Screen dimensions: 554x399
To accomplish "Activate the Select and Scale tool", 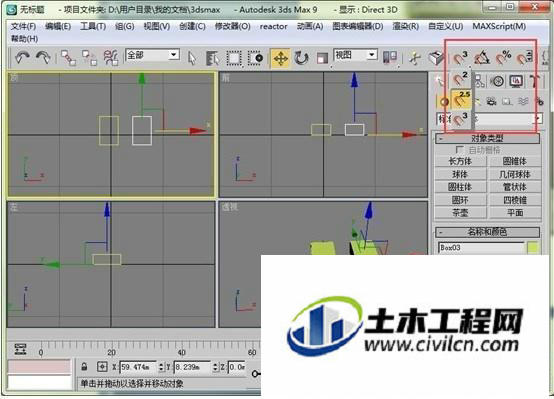I will 322,58.
